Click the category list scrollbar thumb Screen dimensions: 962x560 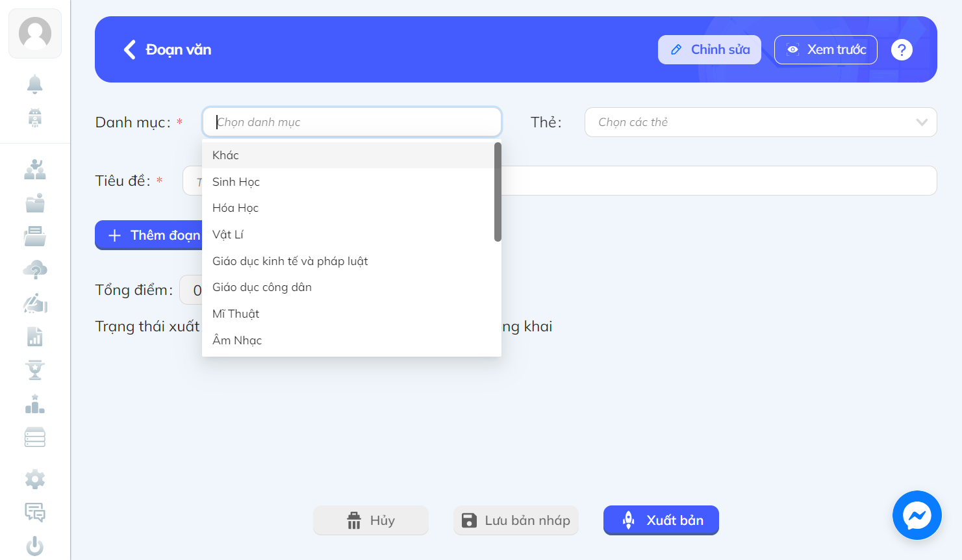pos(498,192)
